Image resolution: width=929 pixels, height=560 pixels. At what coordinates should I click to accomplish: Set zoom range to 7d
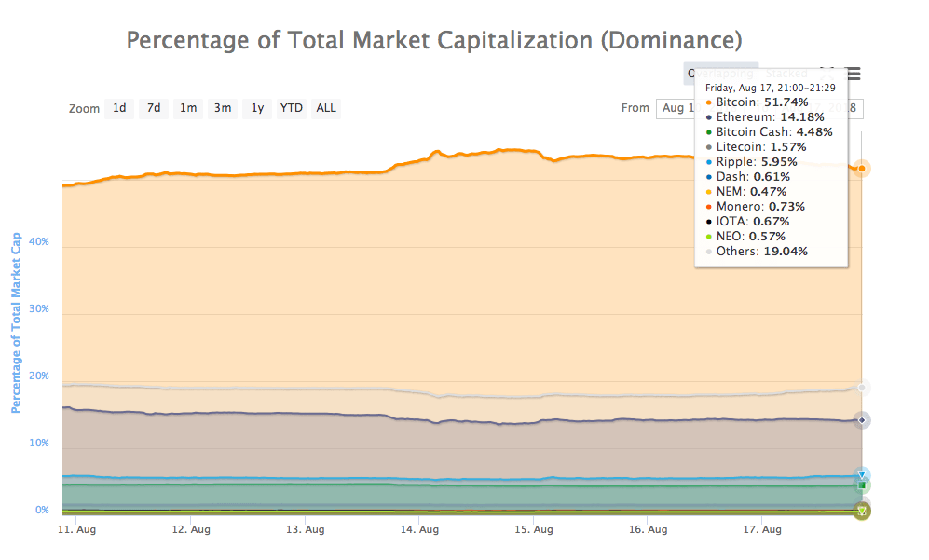coord(154,108)
